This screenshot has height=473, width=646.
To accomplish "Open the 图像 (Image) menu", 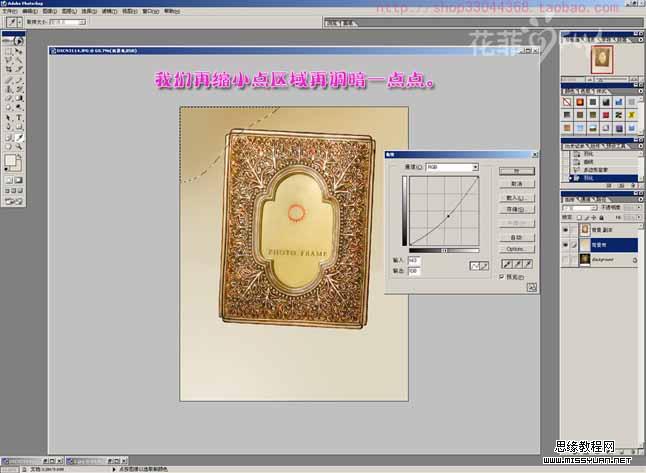I will coord(49,11).
